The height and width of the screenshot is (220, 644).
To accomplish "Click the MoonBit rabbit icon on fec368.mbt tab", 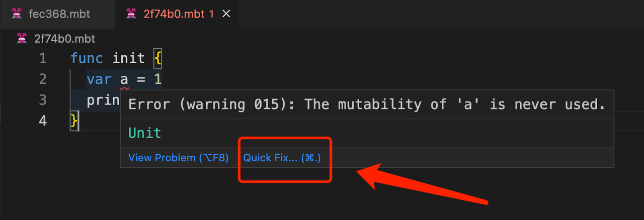I will [17, 14].
